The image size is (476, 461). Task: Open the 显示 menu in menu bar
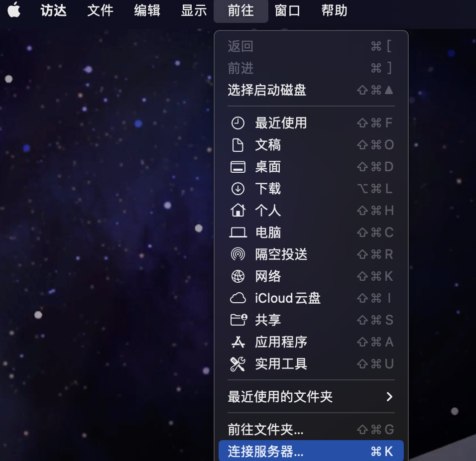[194, 10]
